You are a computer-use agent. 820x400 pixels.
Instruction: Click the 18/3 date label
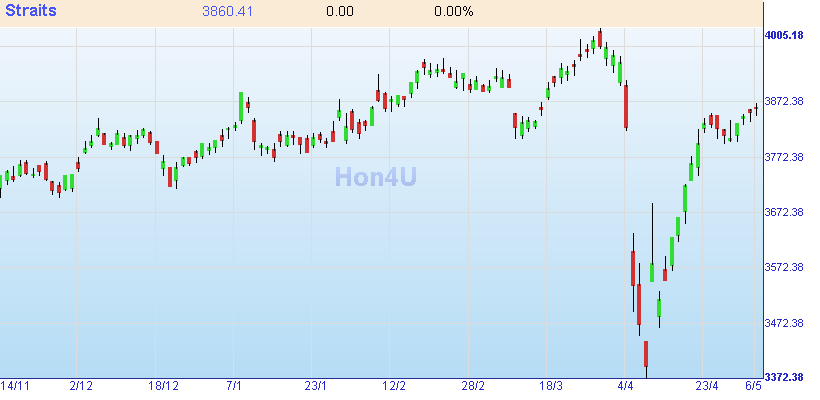tap(551, 386)
